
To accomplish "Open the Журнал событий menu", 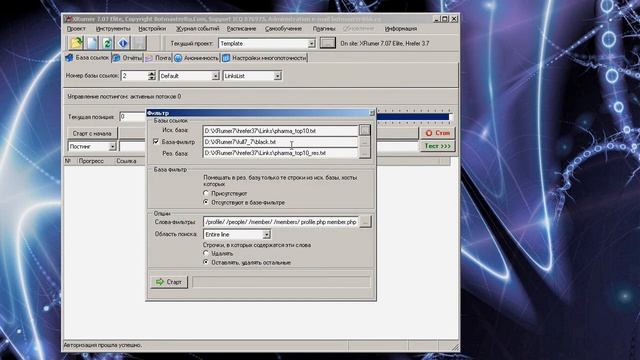I will pyautogui.click(x=198, y=29).
